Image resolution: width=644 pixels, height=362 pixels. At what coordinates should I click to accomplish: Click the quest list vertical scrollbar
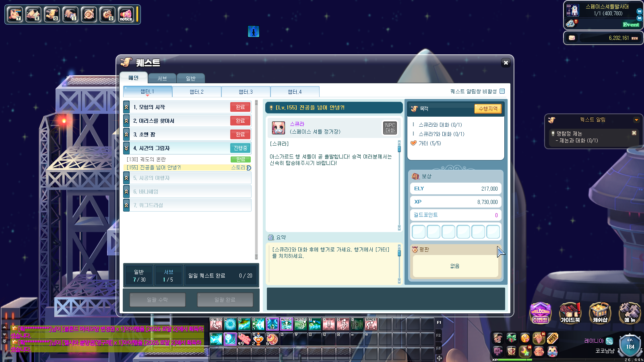(256, 181)
